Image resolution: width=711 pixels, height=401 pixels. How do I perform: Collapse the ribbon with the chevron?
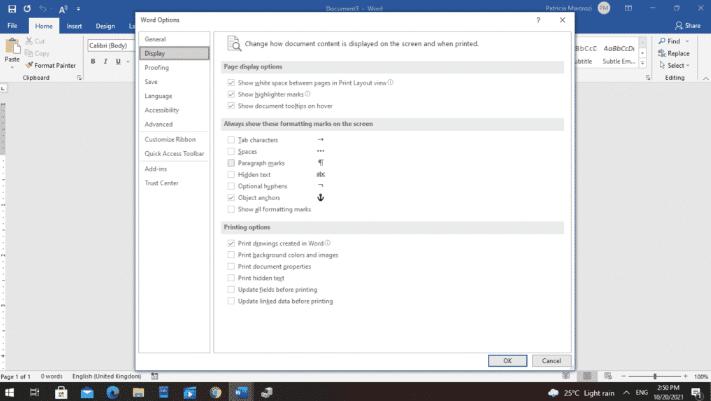[706, 78]
